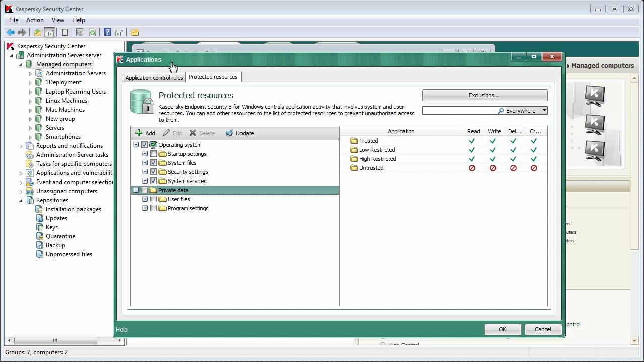Click the back arrow in main toolbar

(x=10, y=33)
